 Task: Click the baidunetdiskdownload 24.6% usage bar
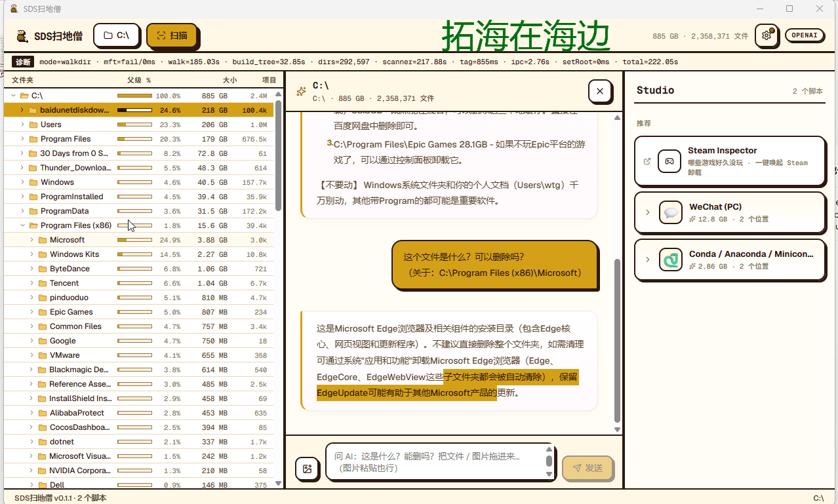[134, 110]
